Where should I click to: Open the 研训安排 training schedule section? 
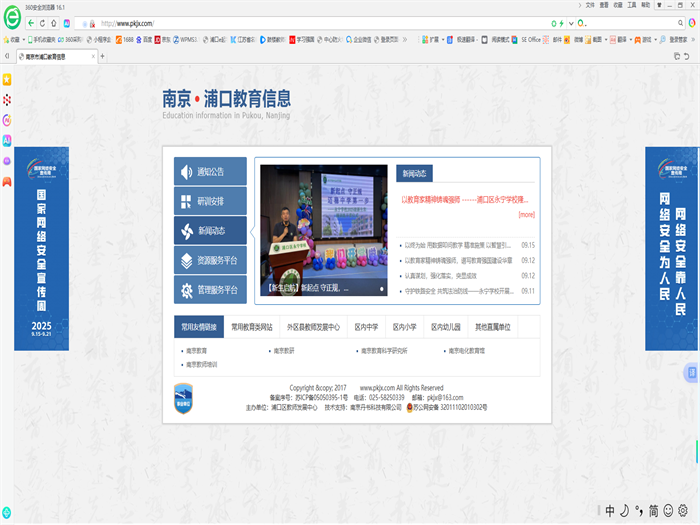coord(210,201)
